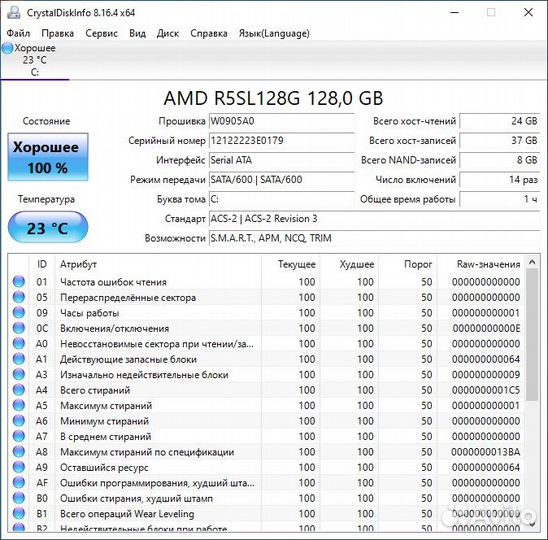This screenshot has height=540, width=548.
Task: Click the AMD R5SL128G 128,0 GB model title
Action: pos(273,98)
